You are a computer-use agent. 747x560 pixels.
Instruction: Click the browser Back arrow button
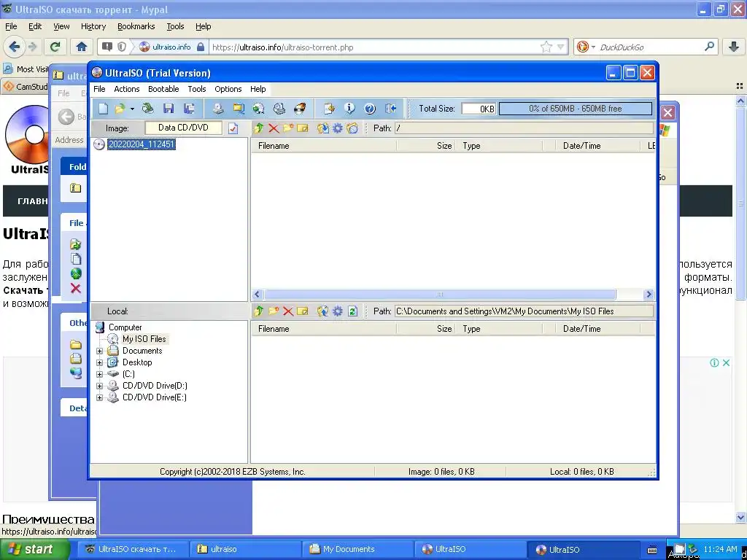15,47
